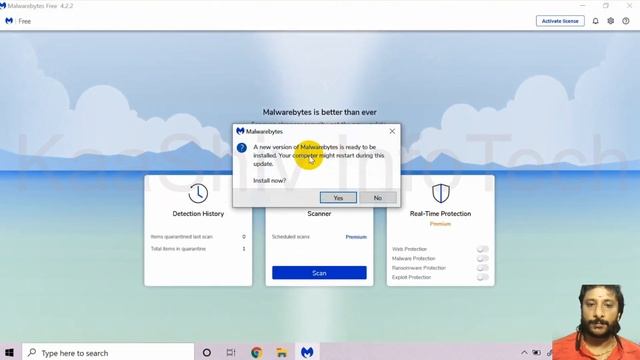Toggle Exploit Protection switch
The width and height of the screenshot is (640, 360).
tap(482, 277)
